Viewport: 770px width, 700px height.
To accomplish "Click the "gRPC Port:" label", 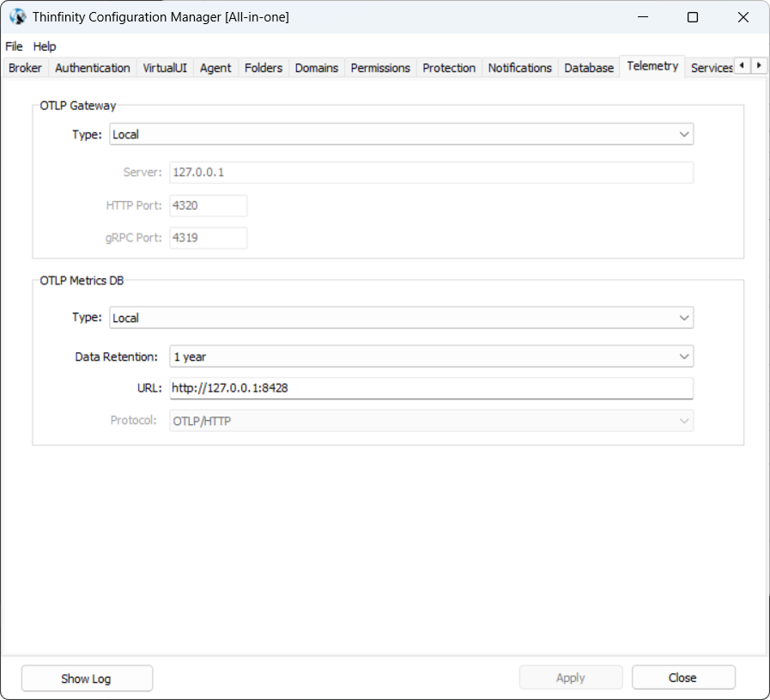I will click(x=134, y=238).
